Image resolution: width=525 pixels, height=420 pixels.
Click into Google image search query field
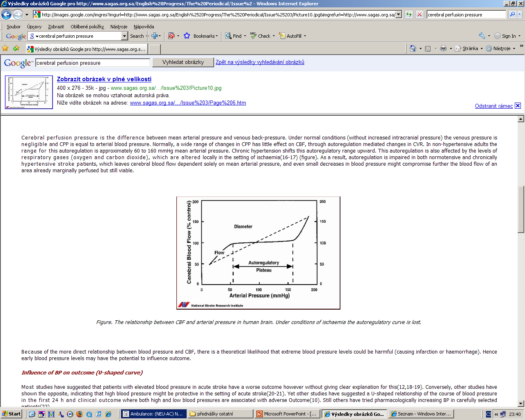pyautogui.click(x=93, y=63)
